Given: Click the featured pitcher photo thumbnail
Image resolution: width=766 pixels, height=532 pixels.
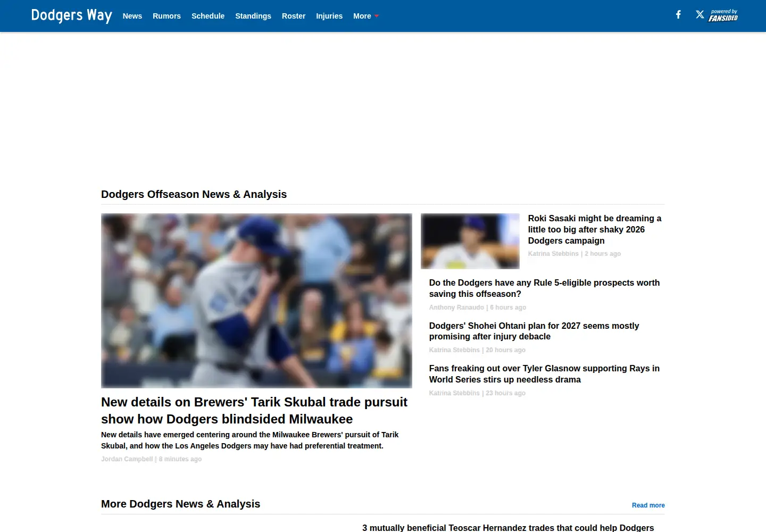Looking at the screenshot, I should click(256, 301).
